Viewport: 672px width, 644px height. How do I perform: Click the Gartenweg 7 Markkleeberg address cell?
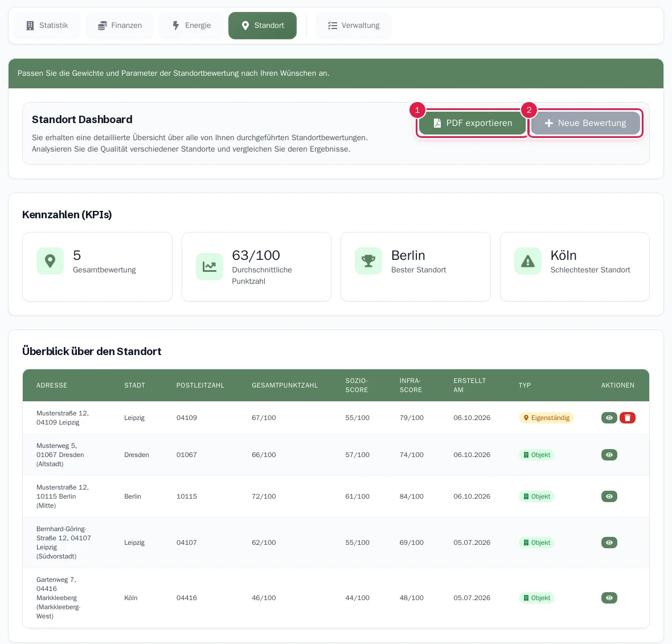tap(58, 598)
